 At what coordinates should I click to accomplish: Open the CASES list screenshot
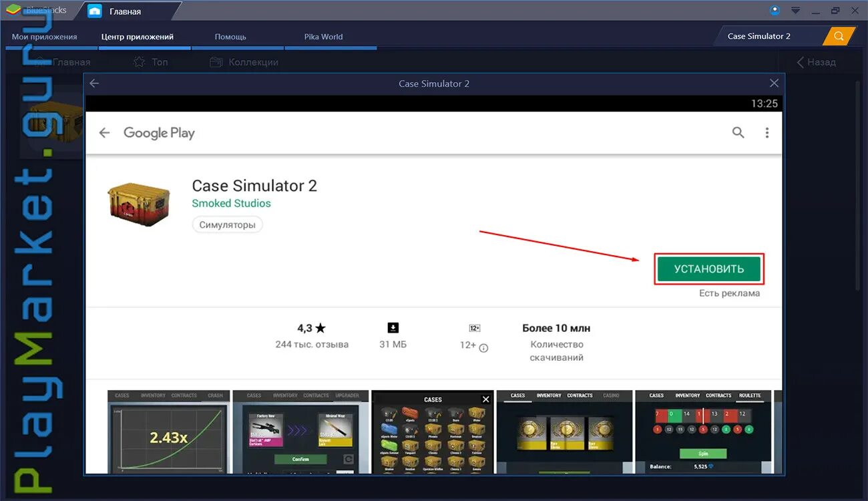pyautogui.click(x=433, y=432)
